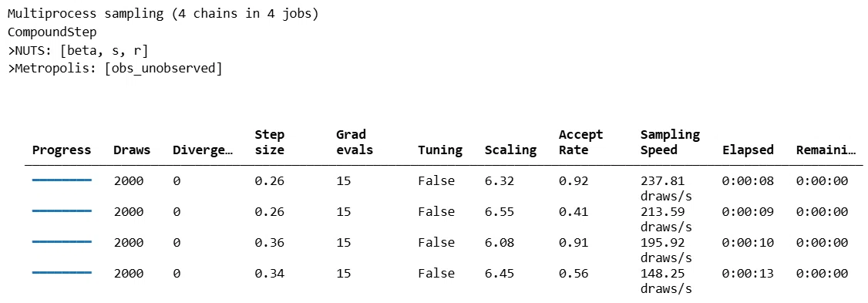Select the Scaling column header
This screenshot has height=303, width=868.
point(510,150)
